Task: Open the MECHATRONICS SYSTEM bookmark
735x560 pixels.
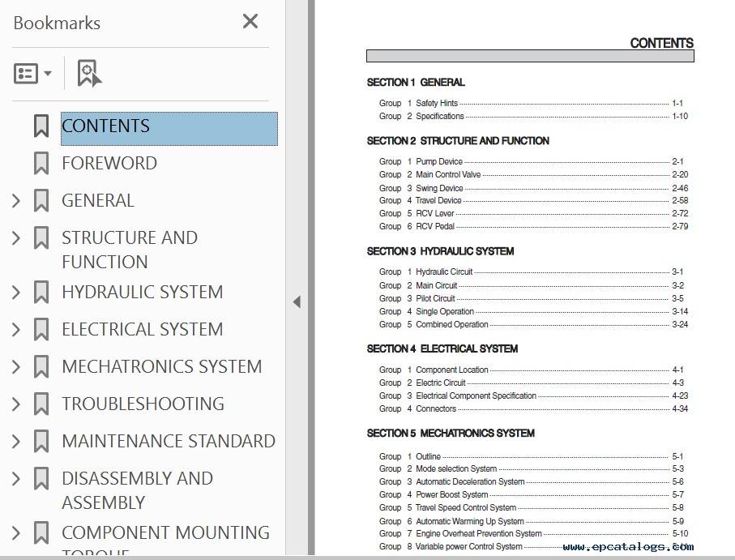Action: click(x=162, y=366)
